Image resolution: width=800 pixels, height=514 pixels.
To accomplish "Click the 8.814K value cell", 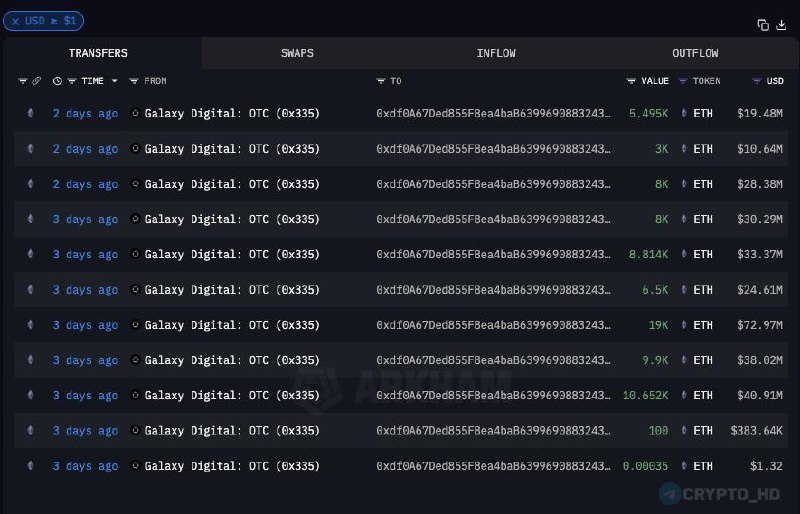I will [x=648, y=254].
